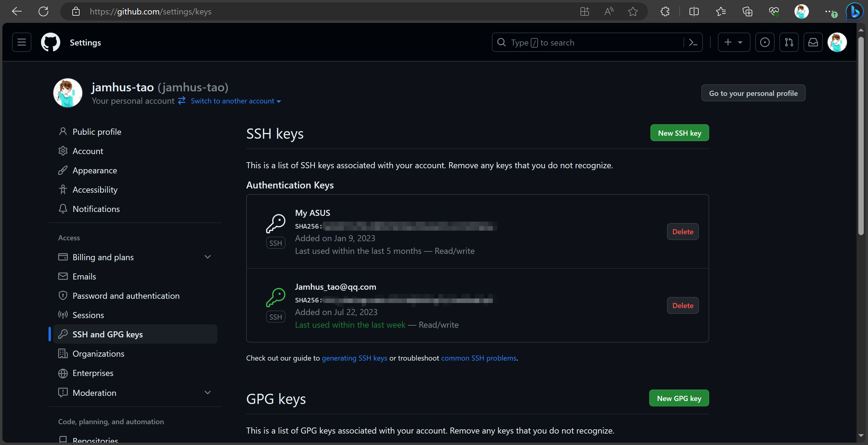Click the green Jamhus_tao@qq.com key icon
The image size is (868, 445).
point(276,297)
